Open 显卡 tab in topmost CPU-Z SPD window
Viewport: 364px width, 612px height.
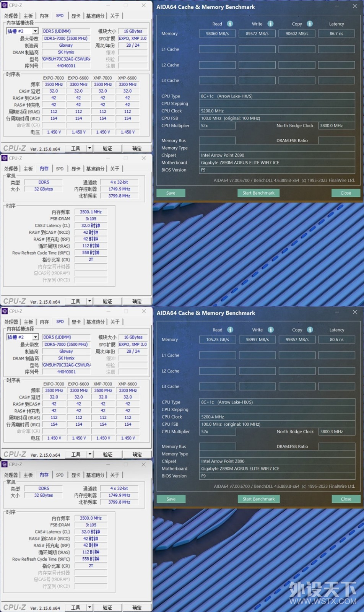[76, 16]
